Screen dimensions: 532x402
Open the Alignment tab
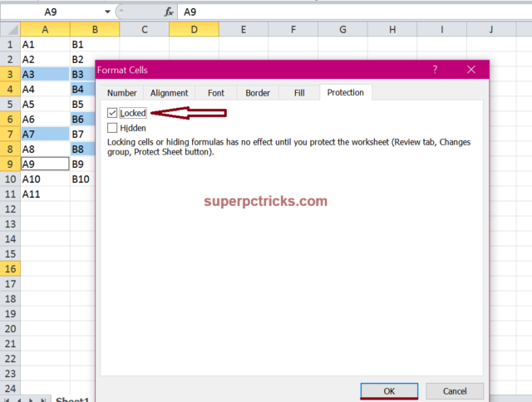(169, 93)
